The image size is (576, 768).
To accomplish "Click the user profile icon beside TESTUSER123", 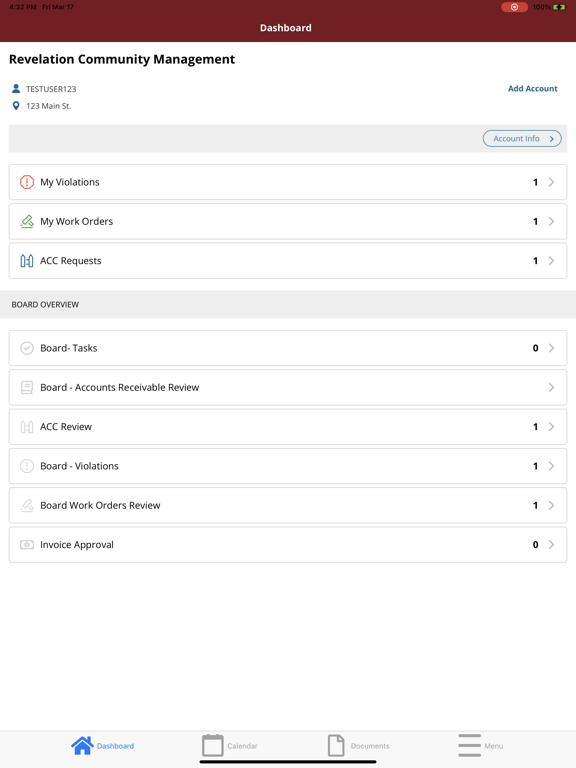I will pos(16,89).
